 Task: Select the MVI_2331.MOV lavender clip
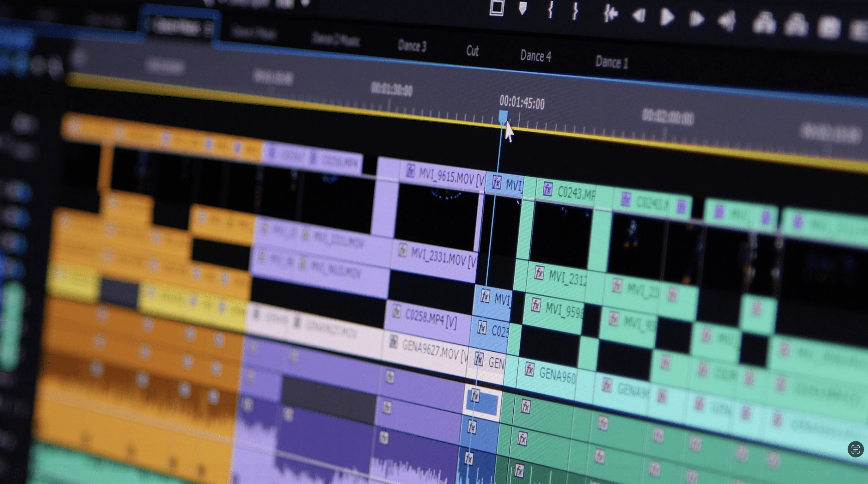tap(443, 258)
